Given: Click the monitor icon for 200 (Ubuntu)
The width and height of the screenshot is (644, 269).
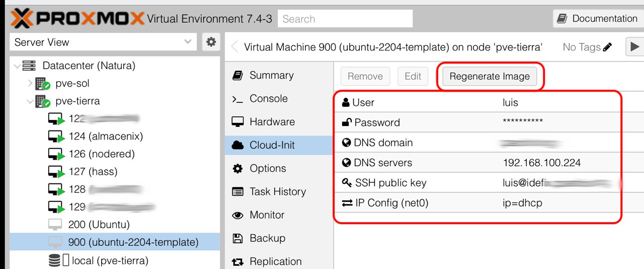Looking at the screenshot, I should coord(55,225).
